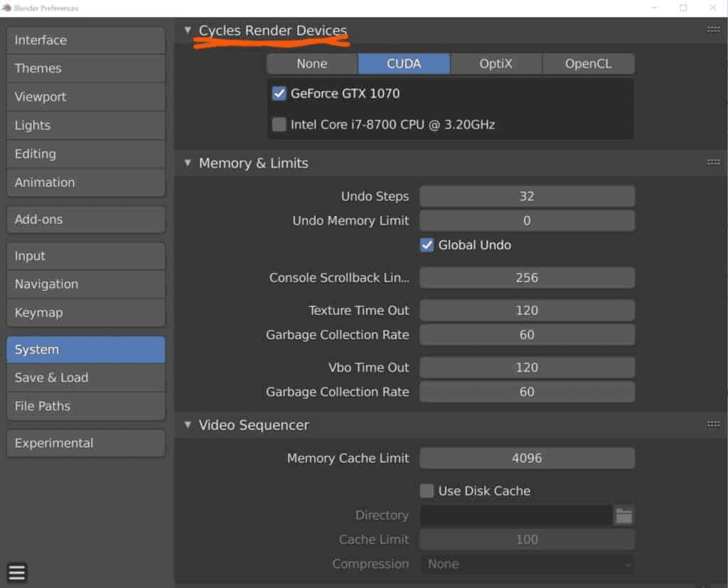Open the Add-ons preferences tab

click(86, 219)
